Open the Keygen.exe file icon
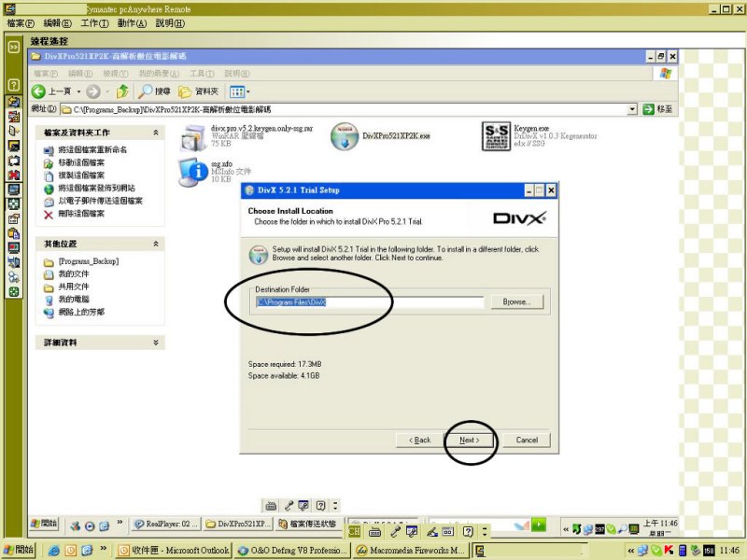 coord(499,135)
